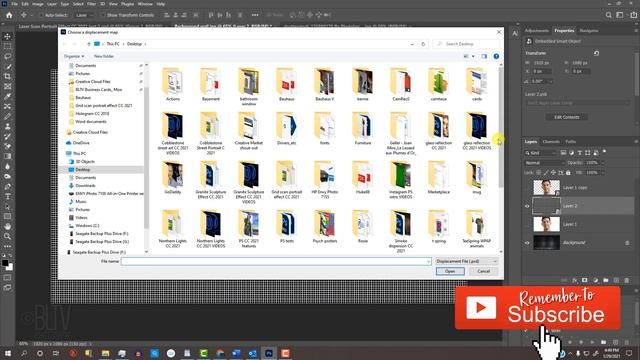Screen dimensions: 640x360
Task: Refresh the Desktop folder listing
Action: [x=423, y=44]
